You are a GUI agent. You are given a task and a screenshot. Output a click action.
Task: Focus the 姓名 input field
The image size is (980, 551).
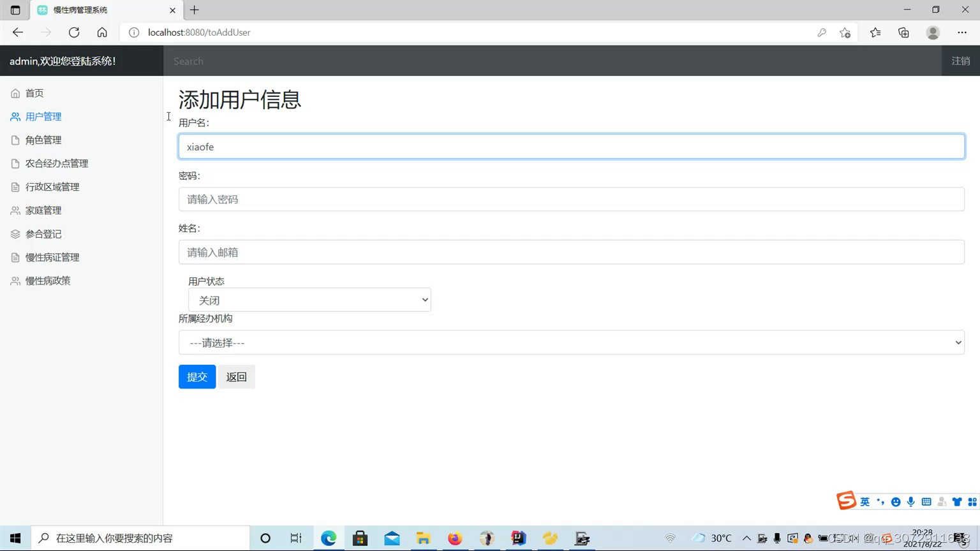pyautogui.click(x=571, y=253)
